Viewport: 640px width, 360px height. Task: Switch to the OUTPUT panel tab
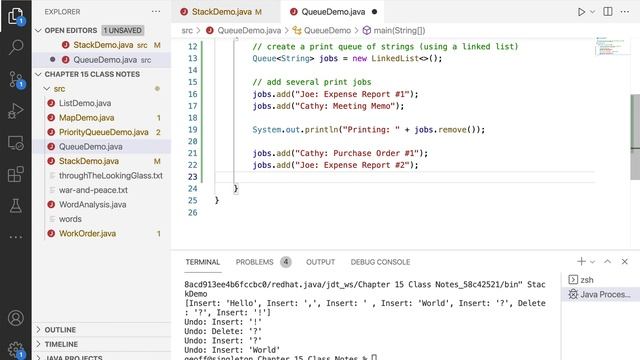tap(320, 262)
